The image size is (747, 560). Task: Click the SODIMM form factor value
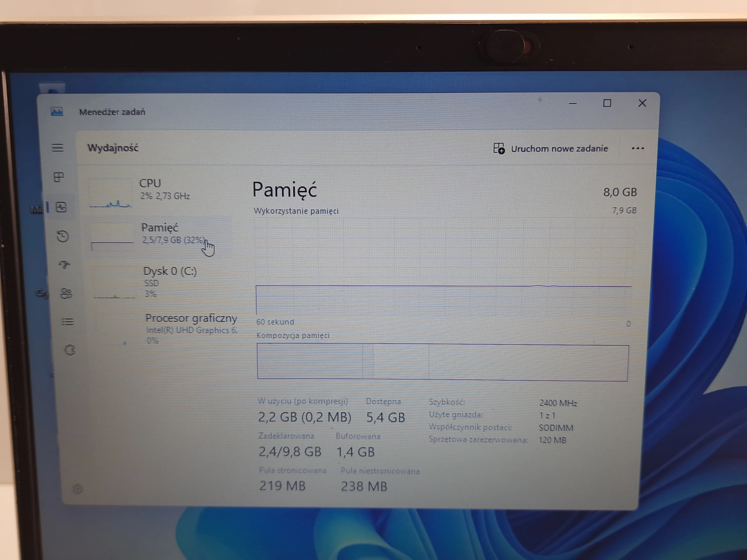556,428
